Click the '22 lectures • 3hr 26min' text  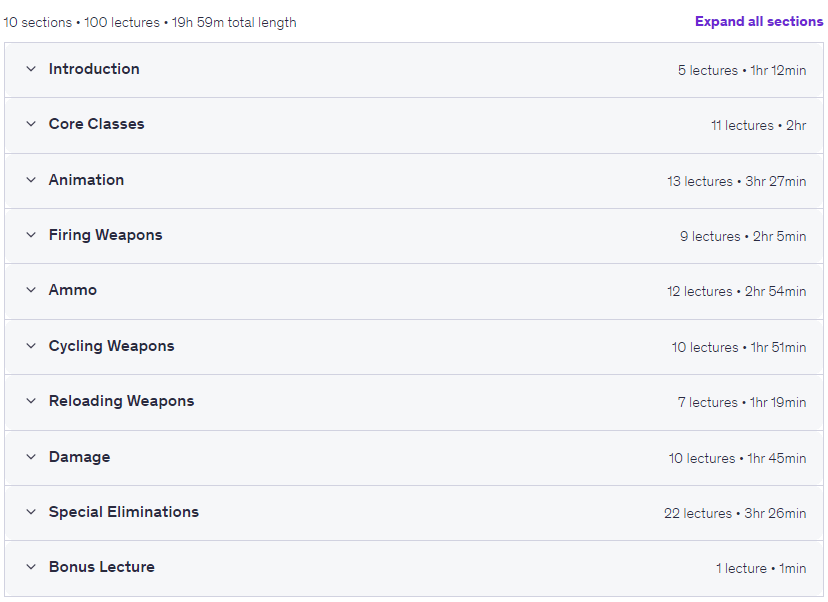[735, 513]
